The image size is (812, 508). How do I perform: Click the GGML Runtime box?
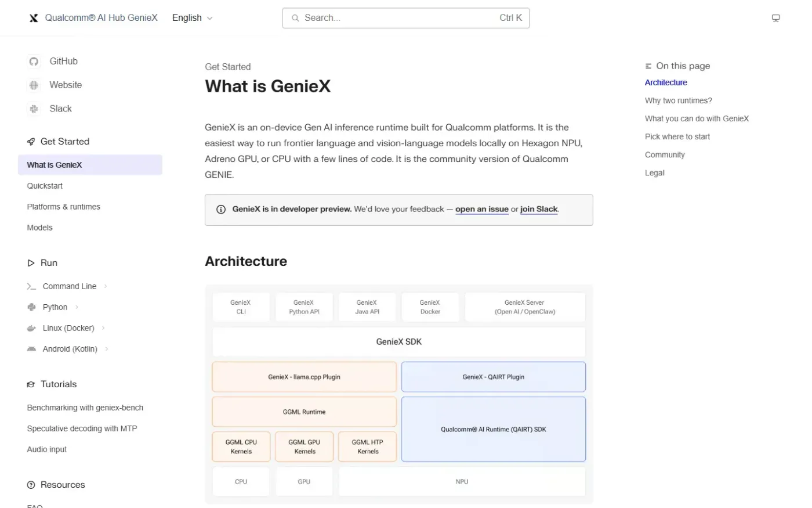pyautogui.click(x=304, y=412)
